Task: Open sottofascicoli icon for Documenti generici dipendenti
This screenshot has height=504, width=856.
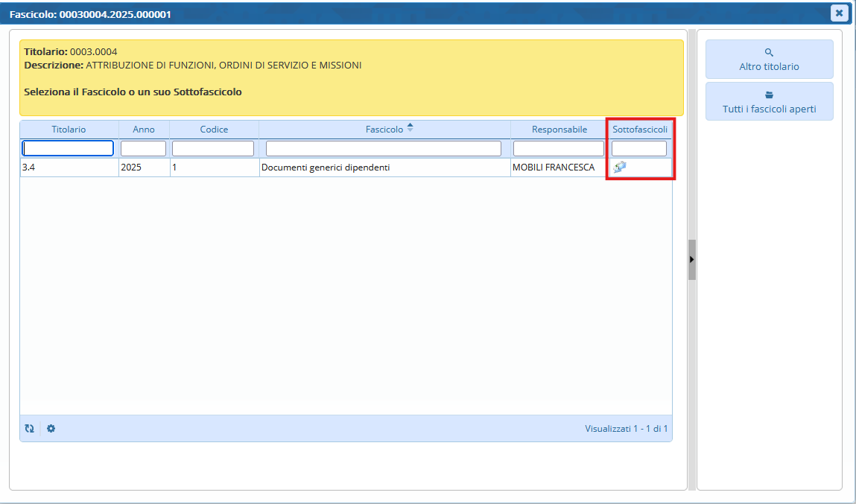Action: click(x=619, y=168)
